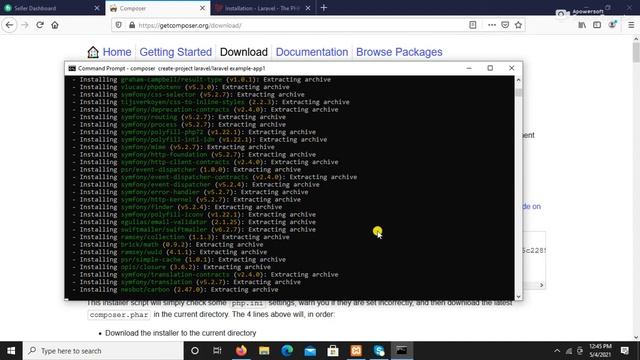This screenshot has height=360, width=640.
Task: Open the notification center icon
Action: click(624, 351)
